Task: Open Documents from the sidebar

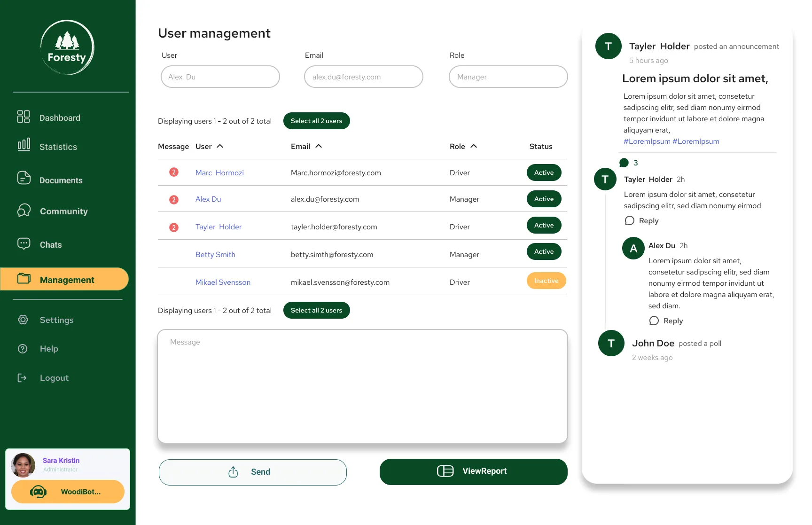Action: 49,180
